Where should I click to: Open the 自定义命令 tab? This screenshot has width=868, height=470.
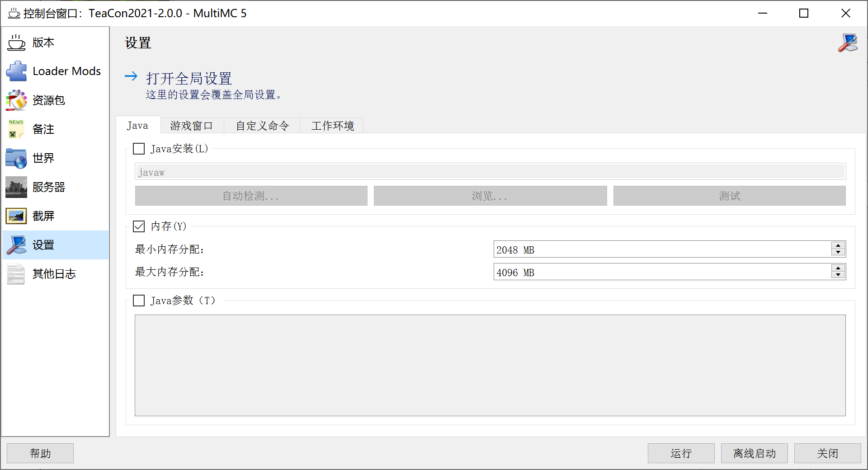click(x=261, y=126)
